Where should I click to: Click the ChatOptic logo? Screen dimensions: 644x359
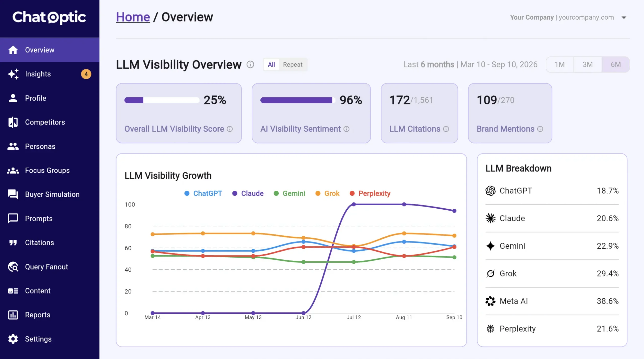click(49, 17)
